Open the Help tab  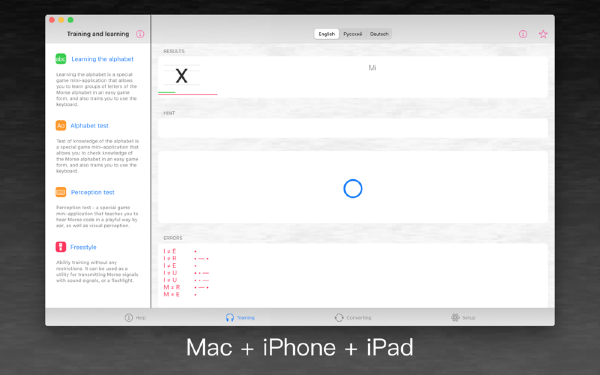click(x=135, y=318)
